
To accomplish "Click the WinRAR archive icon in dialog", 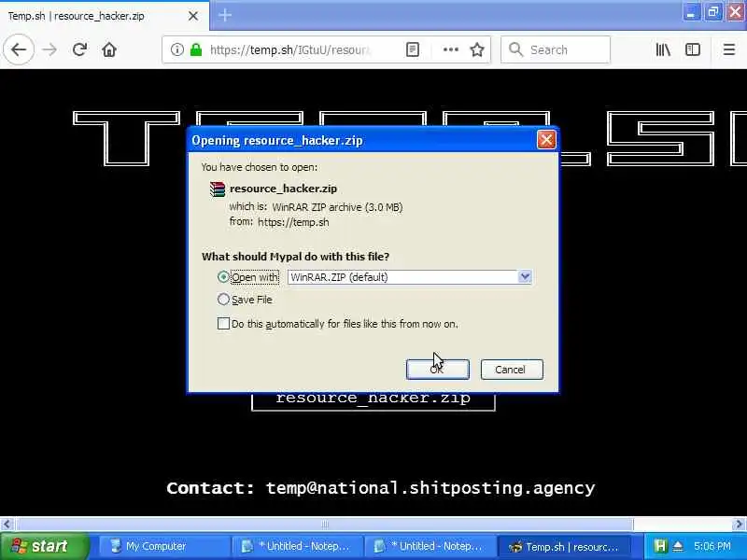I will click(218, 189).
